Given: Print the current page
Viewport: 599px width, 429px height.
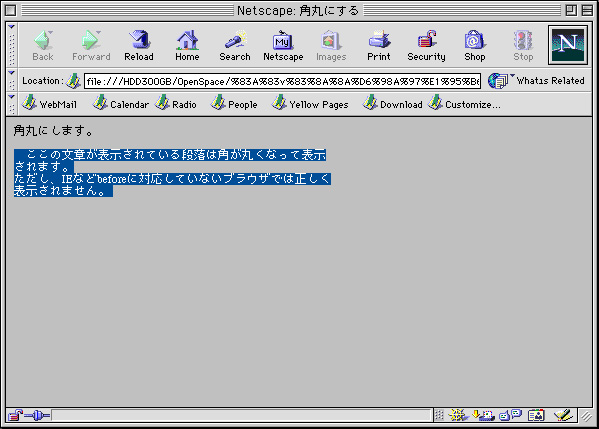Looking at the screenshot, I should click(379, 45).
